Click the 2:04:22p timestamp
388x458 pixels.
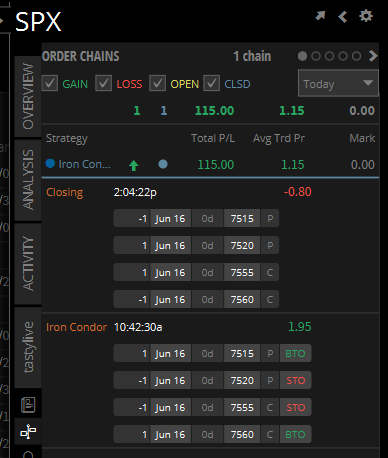click(135, 192)
